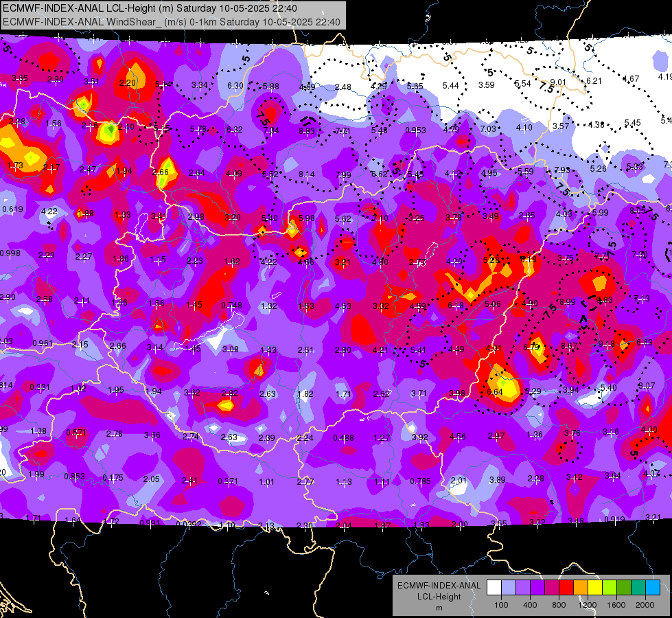Click the legend tick label 1600
The height and width of the screenshot is (618, 672).
[x=616, y=605]
